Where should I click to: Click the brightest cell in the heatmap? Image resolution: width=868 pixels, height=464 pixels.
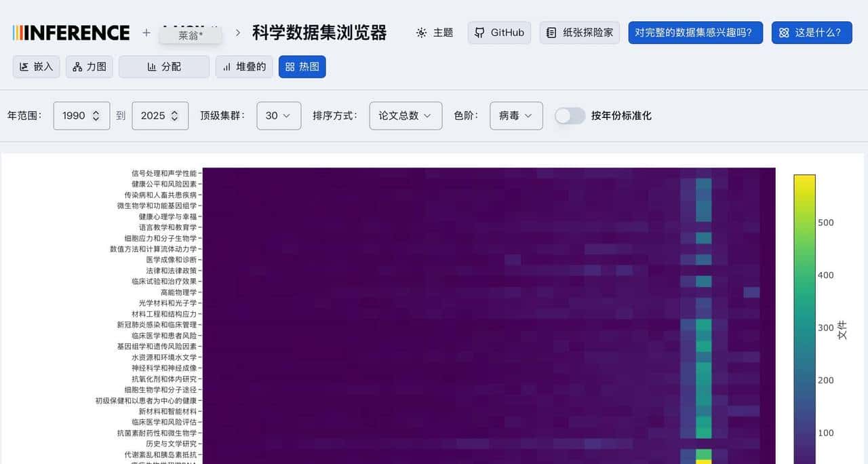point(703,461)
